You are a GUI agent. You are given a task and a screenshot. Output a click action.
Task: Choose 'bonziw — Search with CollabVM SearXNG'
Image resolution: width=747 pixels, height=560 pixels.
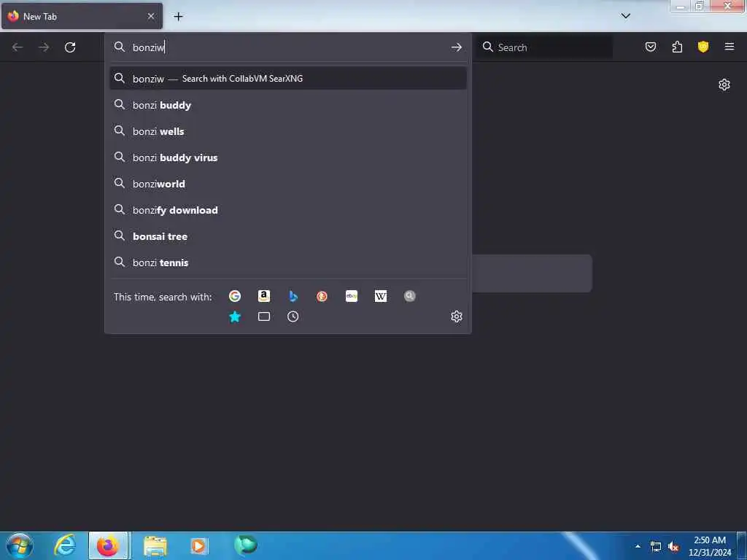point(287,79)
